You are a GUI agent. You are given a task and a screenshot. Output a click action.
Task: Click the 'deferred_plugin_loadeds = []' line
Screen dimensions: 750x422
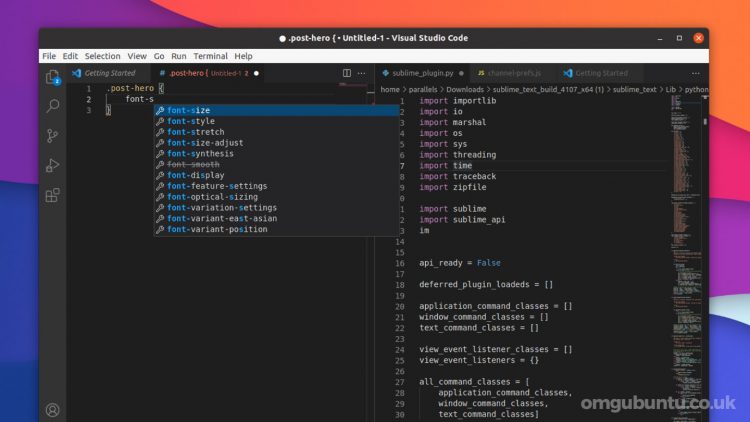click(486, 285)
